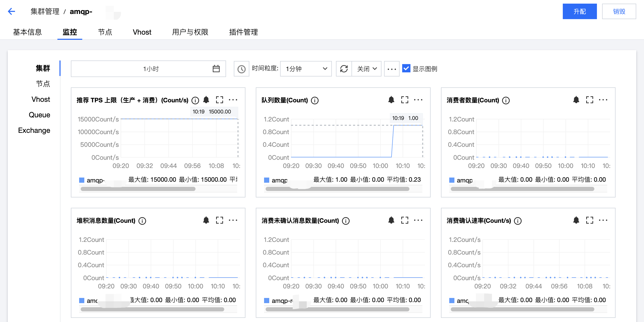Click the 升配 button
The width and height of the screenshot is (644, 322).
pyautogui.click(x=580, y=11)
